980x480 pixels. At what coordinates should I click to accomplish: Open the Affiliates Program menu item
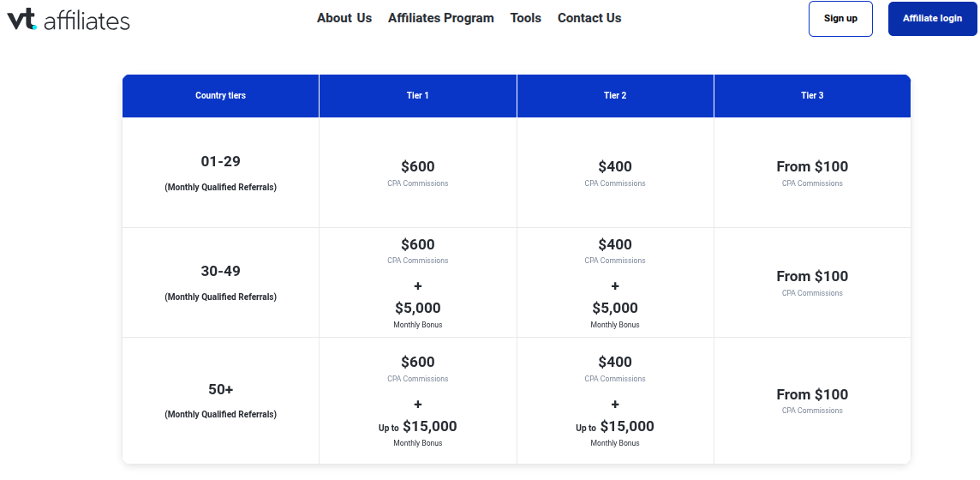(440, 18)
